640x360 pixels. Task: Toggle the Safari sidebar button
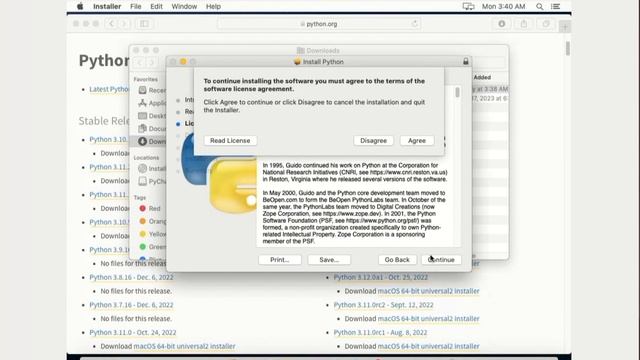144,24
